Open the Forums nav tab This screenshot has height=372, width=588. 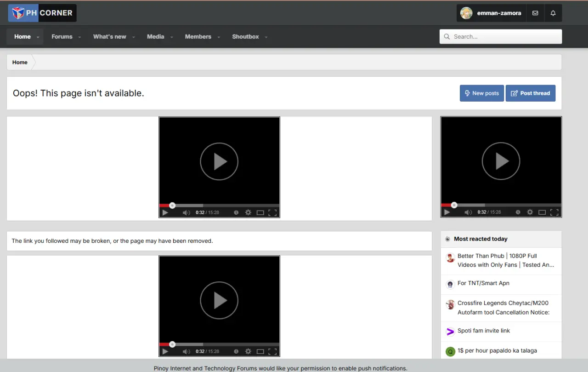tap(62, 37)
